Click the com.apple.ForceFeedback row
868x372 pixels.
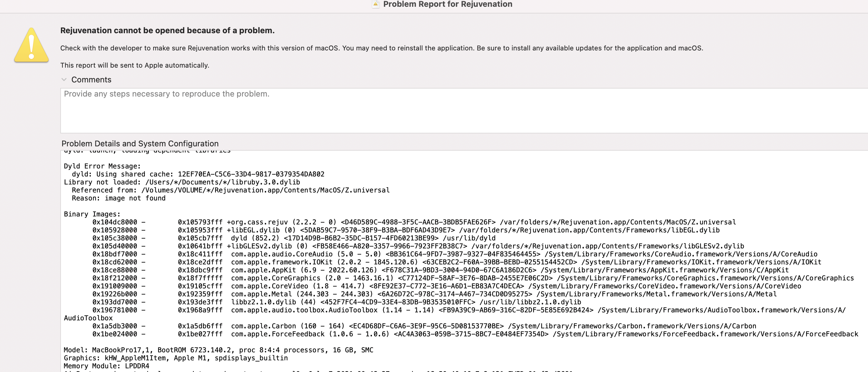(475, 334)
